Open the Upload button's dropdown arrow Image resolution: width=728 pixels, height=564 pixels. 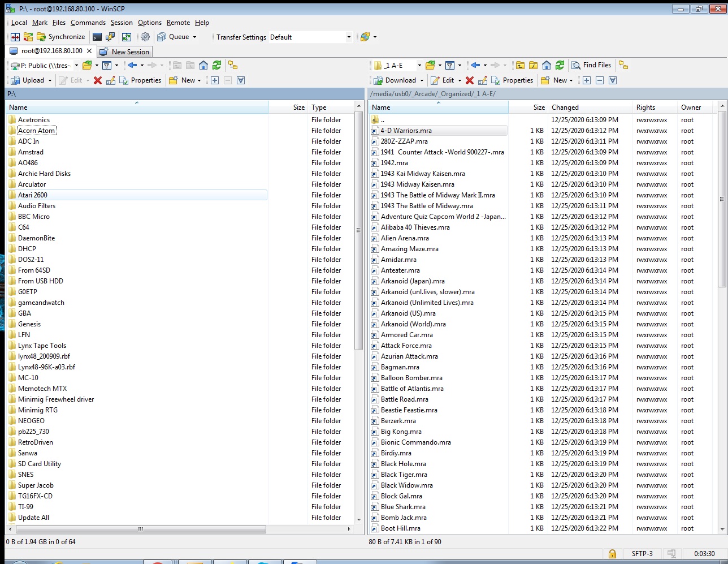[x=50, y=80]
